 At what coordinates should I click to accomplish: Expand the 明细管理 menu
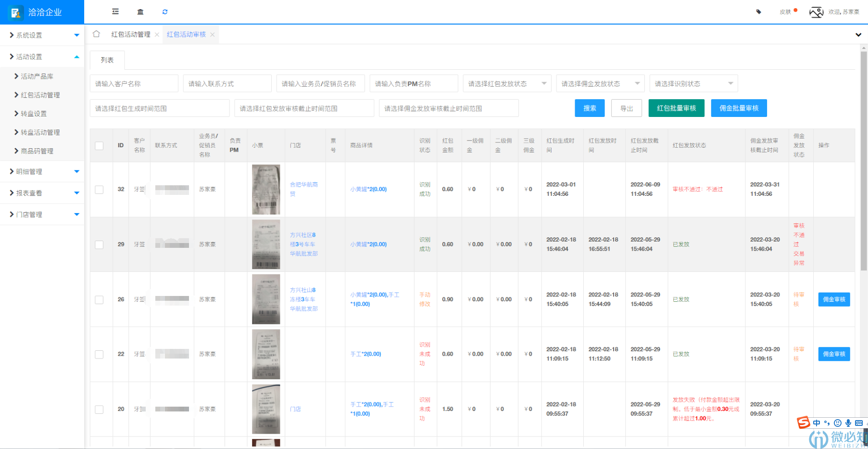[42, 171]
